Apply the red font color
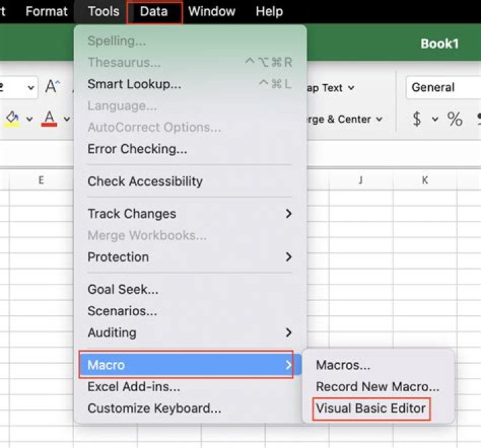The width and height of the screenshot is (481, 448). (49, 119)
